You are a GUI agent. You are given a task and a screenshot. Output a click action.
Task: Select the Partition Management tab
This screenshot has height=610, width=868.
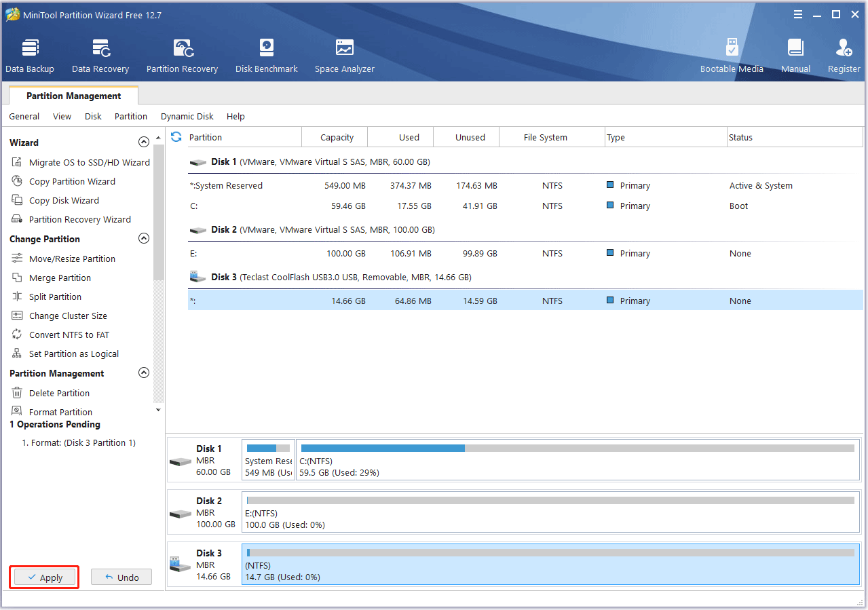tap(74, 96)
